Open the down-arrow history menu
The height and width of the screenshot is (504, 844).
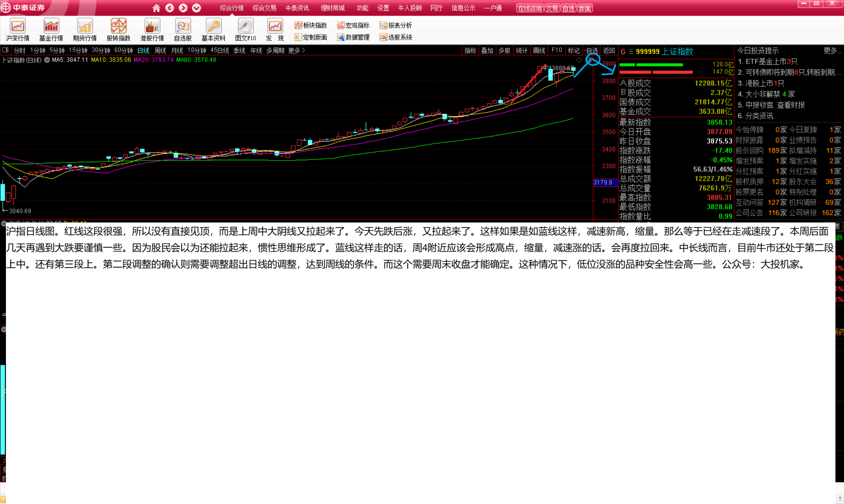(196, 8)
